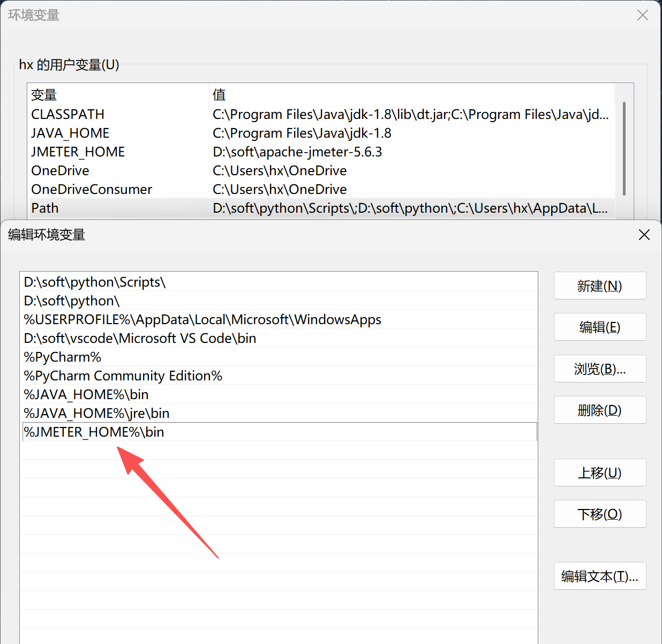The width and height of the screenshot is (662, 644).
Task: Select the %PyCharm Community Edition% entry
Action: point(279,376)
